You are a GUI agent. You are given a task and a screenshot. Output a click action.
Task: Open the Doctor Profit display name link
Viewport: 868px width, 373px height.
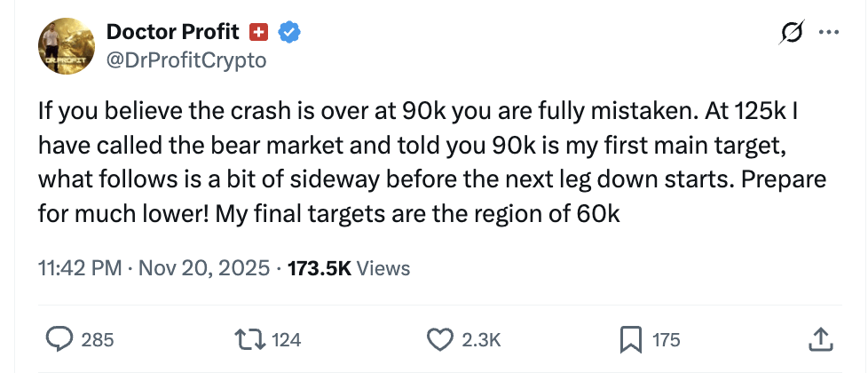[x=172, y=32]
